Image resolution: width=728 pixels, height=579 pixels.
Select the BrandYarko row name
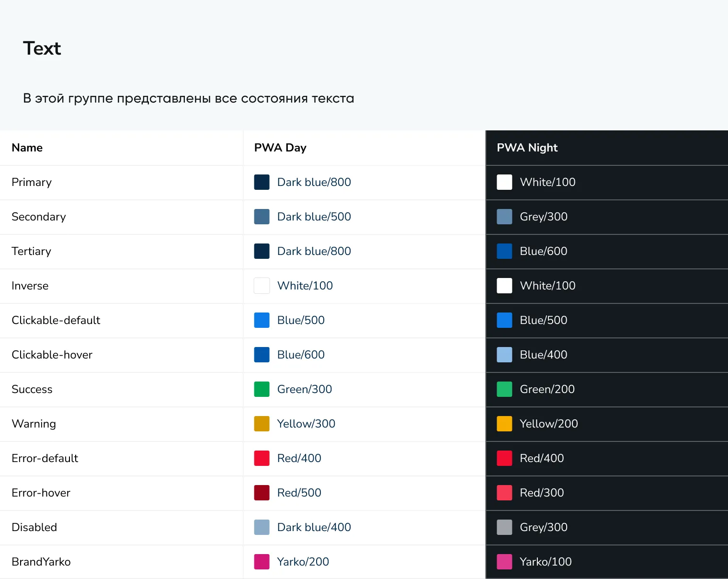(x=41, y=562)
